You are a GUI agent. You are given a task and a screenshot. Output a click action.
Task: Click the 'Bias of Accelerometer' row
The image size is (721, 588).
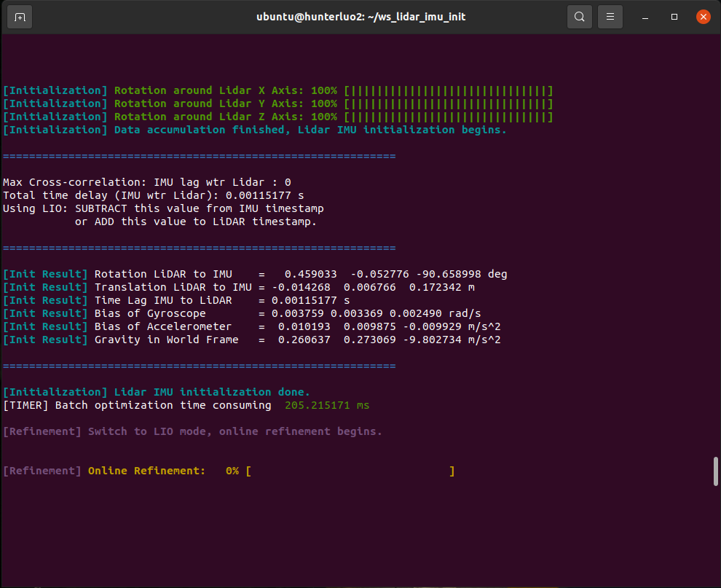[251, 326]
